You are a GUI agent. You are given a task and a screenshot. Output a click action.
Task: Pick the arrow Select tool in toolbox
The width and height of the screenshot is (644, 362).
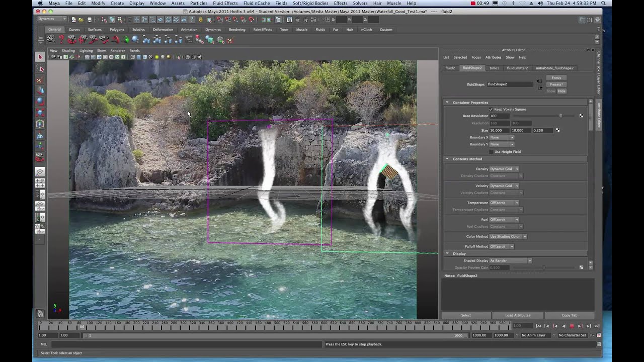(x=40, y=57)
